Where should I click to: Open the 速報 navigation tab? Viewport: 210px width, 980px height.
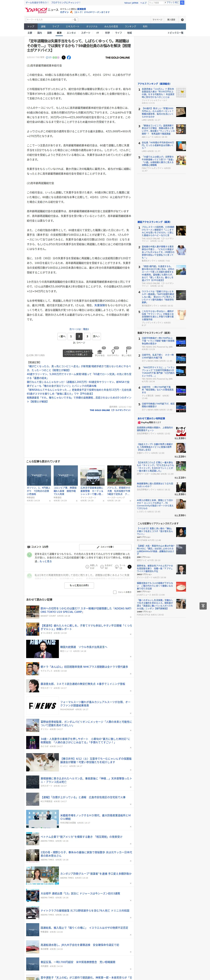click(x=43, y=27)
